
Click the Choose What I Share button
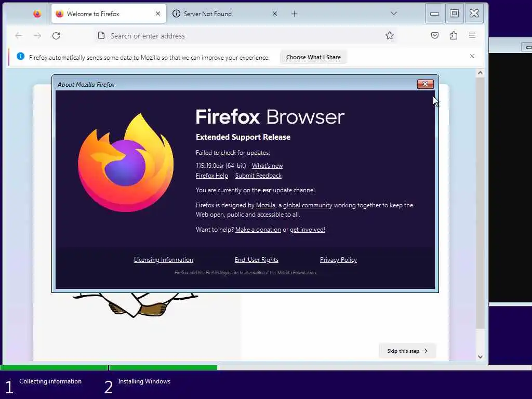(313, 57)
